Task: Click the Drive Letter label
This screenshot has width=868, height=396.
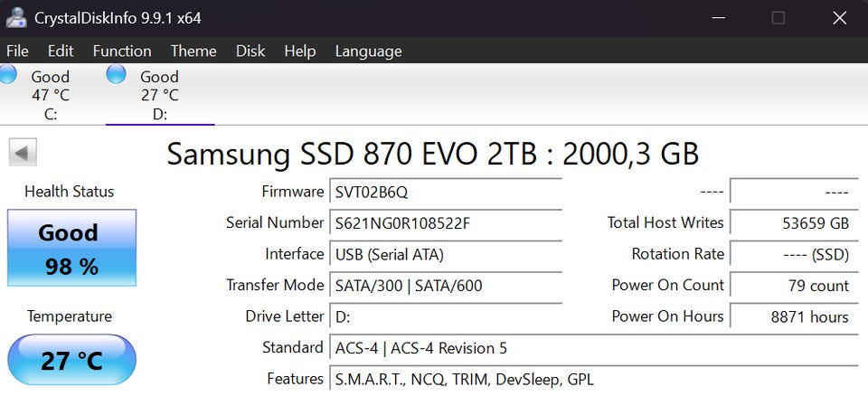Action: [285, 316]
